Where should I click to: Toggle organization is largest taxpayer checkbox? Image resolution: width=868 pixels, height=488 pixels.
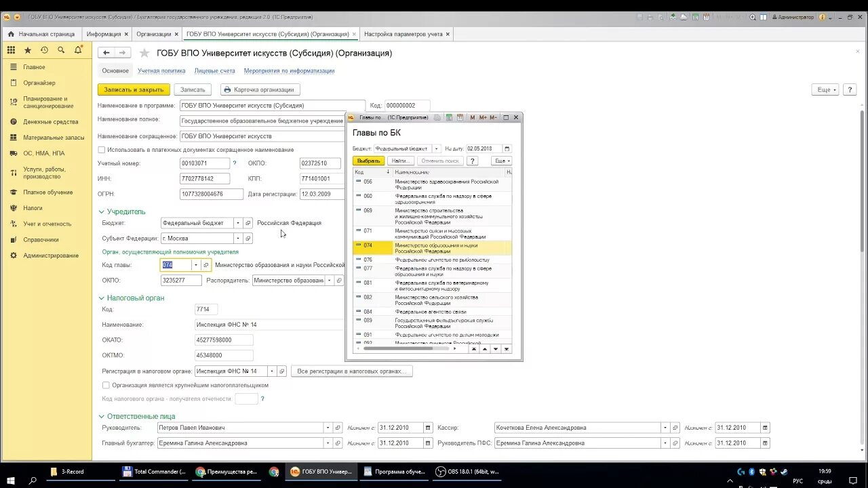[106, 385]
